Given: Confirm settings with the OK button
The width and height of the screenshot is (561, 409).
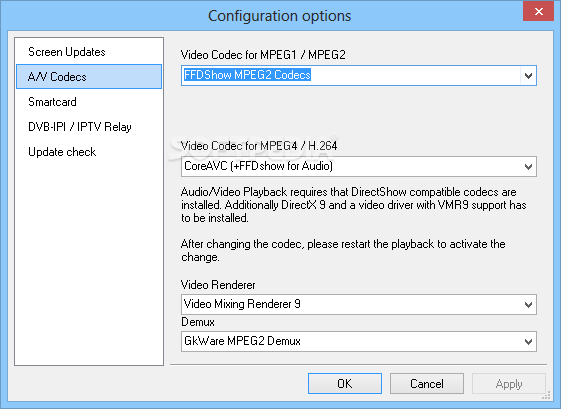Looking at the screenshot, I should (x=345, y=384).
